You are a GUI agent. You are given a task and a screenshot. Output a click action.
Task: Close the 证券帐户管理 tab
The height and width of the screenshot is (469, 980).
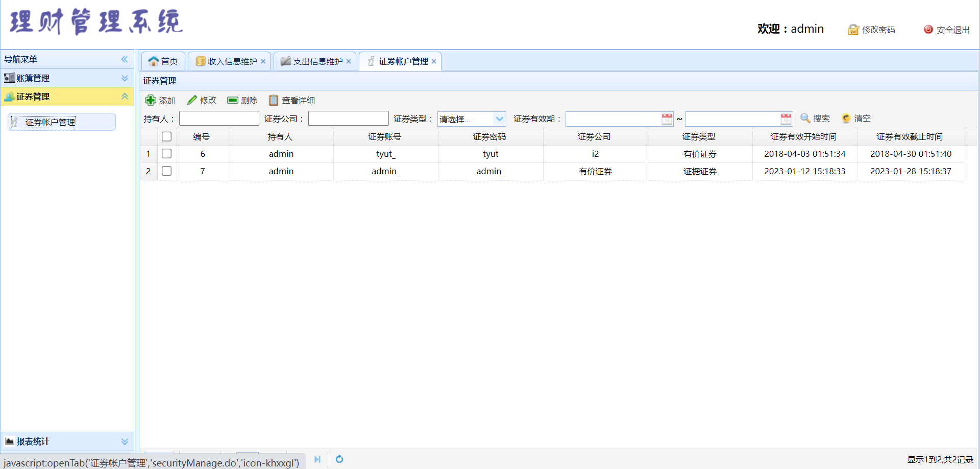click(x=434, y=61)
